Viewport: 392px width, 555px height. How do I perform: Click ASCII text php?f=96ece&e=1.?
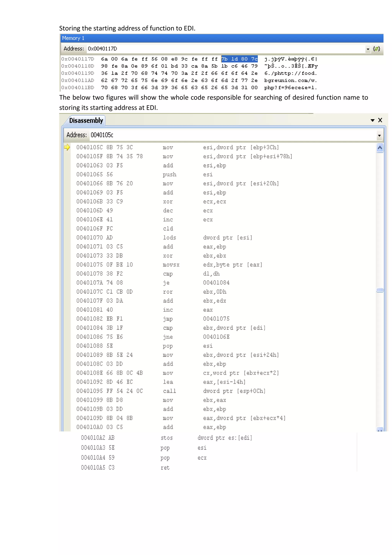point(290,88)
